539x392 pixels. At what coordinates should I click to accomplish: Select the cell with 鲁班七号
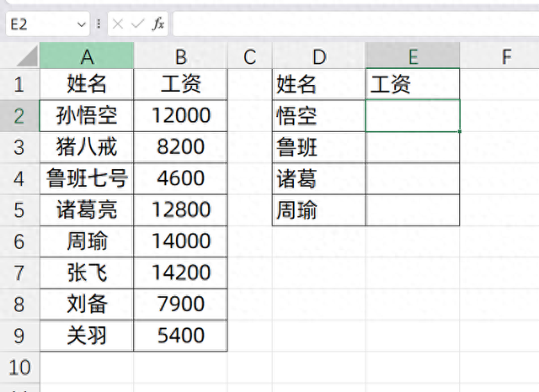(x=87, y=179)
